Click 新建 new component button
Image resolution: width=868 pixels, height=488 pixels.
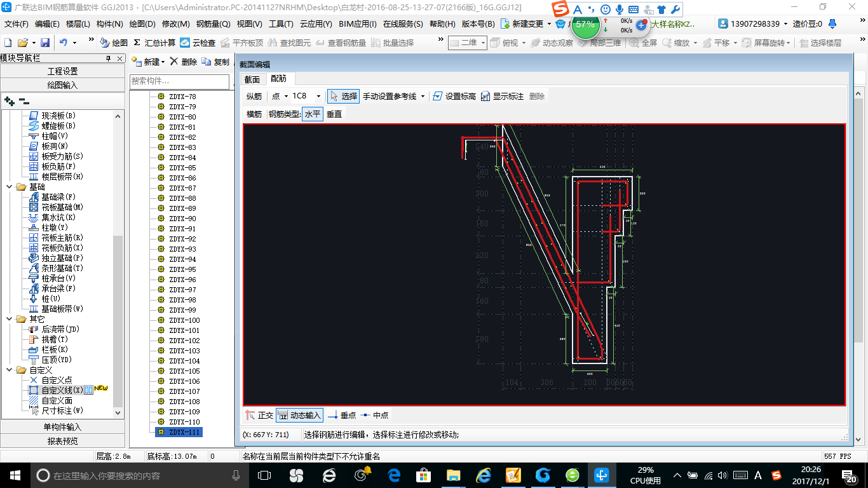[x=148, y=62]
